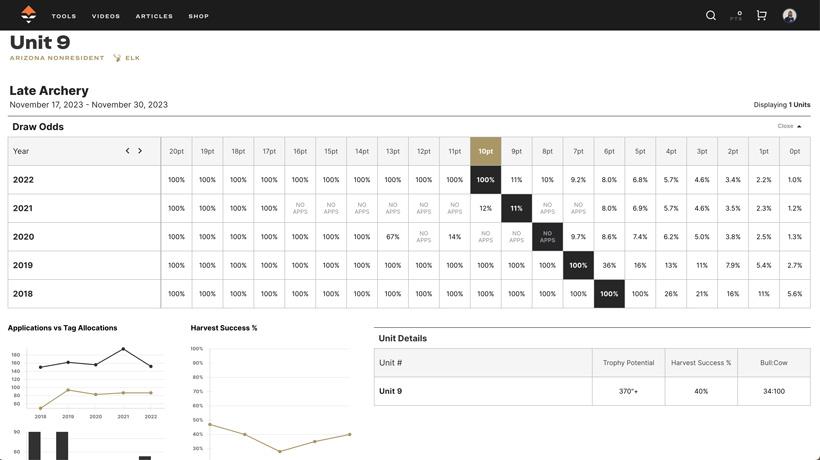Go to next years with right arrow

(140, 151)
